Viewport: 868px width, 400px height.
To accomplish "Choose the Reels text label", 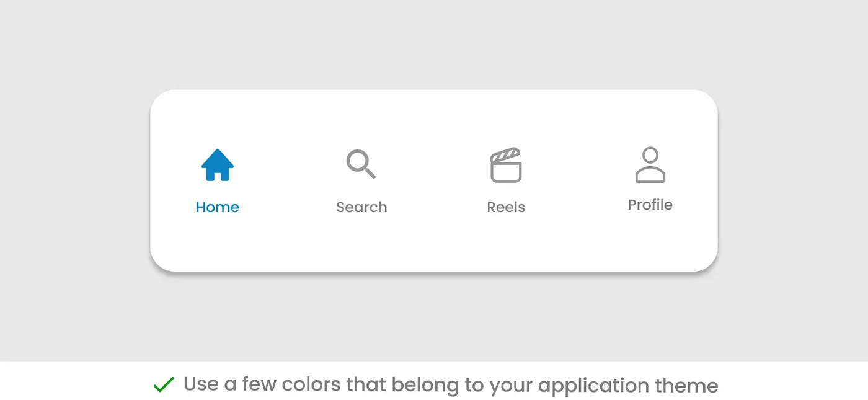I will tap(506, 207).
